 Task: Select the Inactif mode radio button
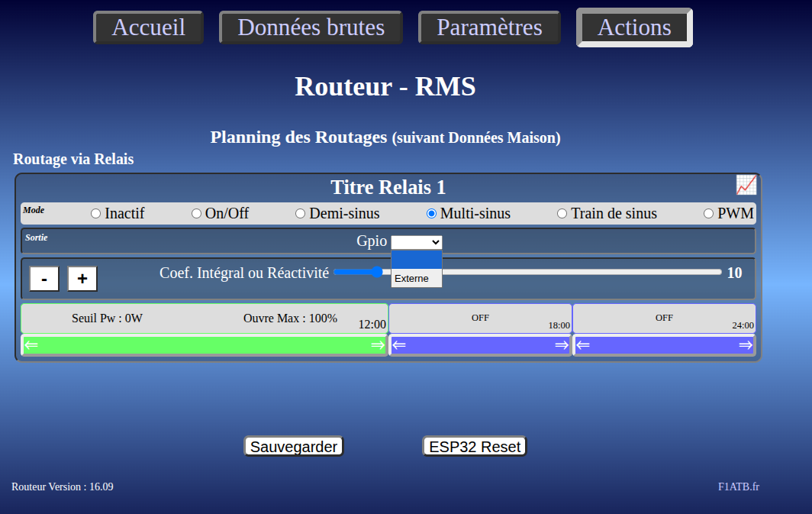click(x=96, y=214)
